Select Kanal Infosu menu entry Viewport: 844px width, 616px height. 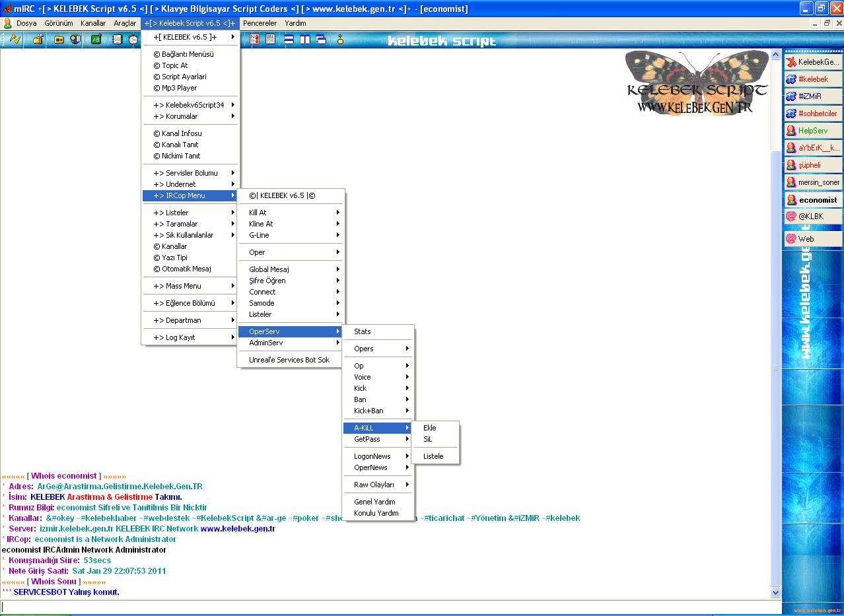point(191,133)
